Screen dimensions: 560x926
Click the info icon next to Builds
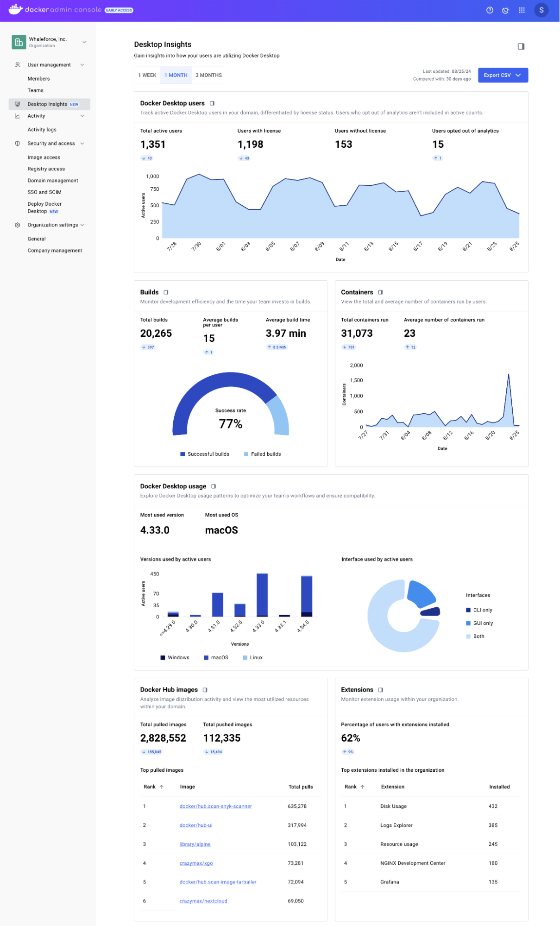[x=166, y=292]
